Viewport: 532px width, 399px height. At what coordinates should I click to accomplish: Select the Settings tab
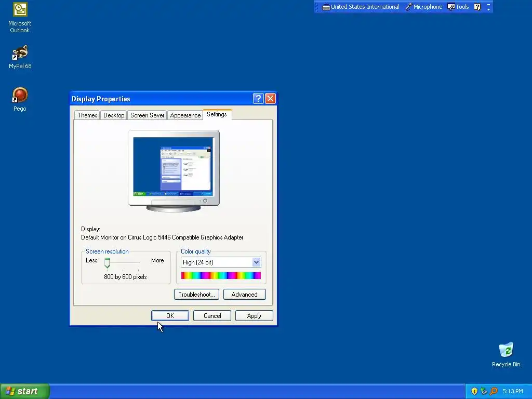(217, 114)
